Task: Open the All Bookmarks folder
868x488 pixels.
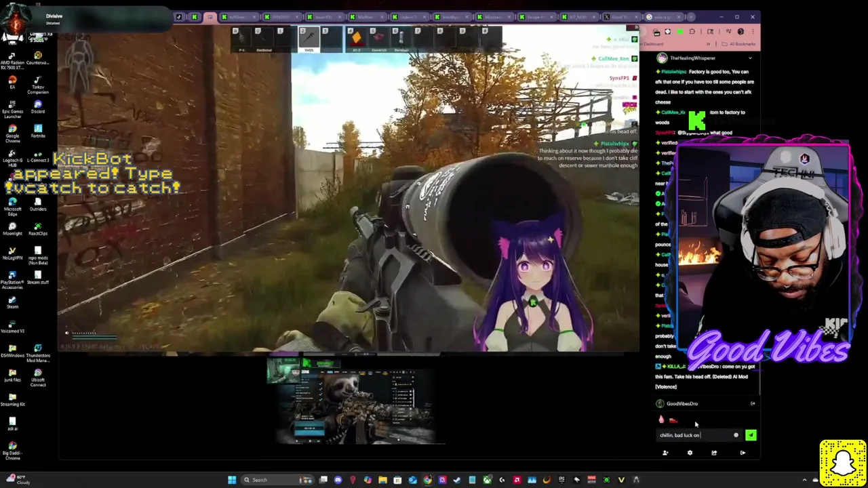Action: click(x=739, y=44)
